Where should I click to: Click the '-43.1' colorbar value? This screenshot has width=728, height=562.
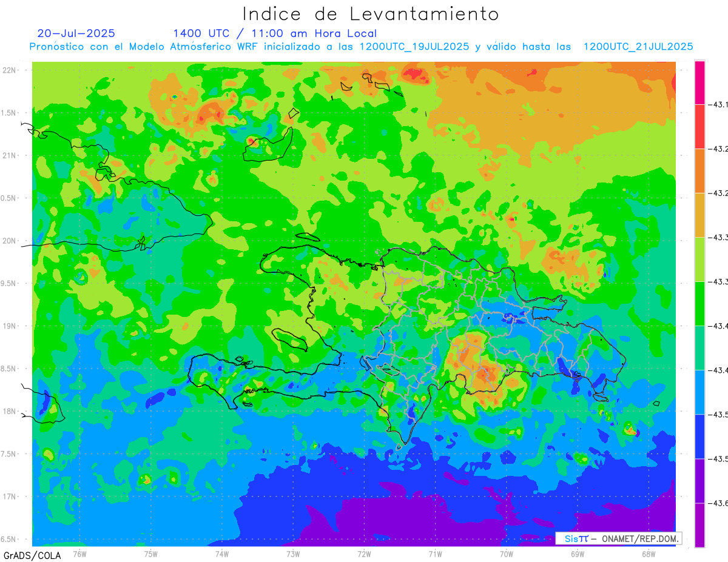coord(719,105)
